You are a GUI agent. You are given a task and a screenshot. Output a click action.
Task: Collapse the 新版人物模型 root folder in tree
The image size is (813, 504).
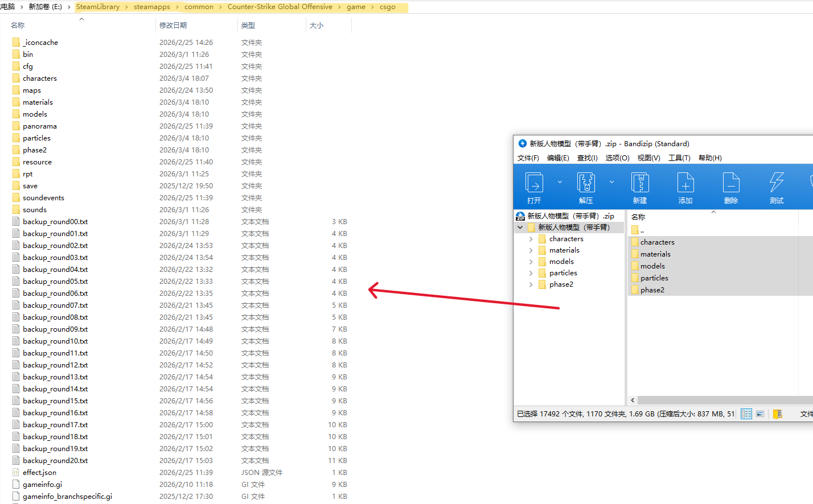[520, 228]
